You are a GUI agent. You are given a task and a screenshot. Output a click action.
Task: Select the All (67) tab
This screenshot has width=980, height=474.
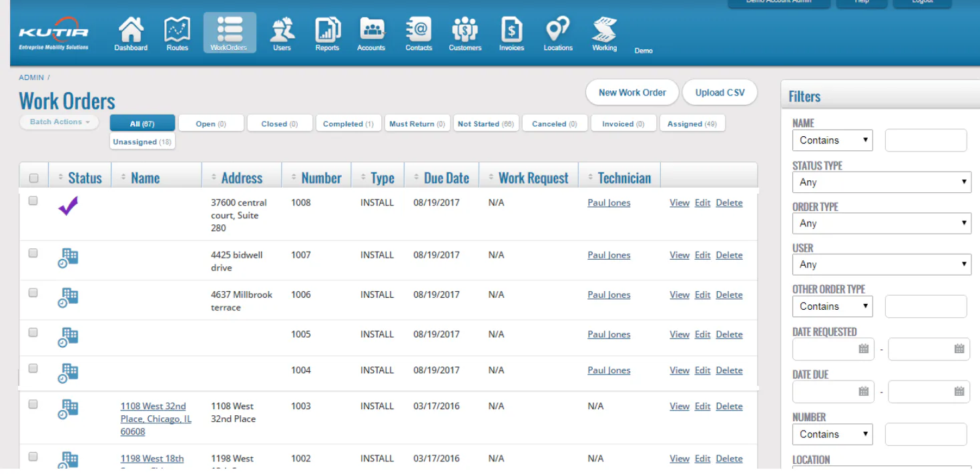pos(142,124)
